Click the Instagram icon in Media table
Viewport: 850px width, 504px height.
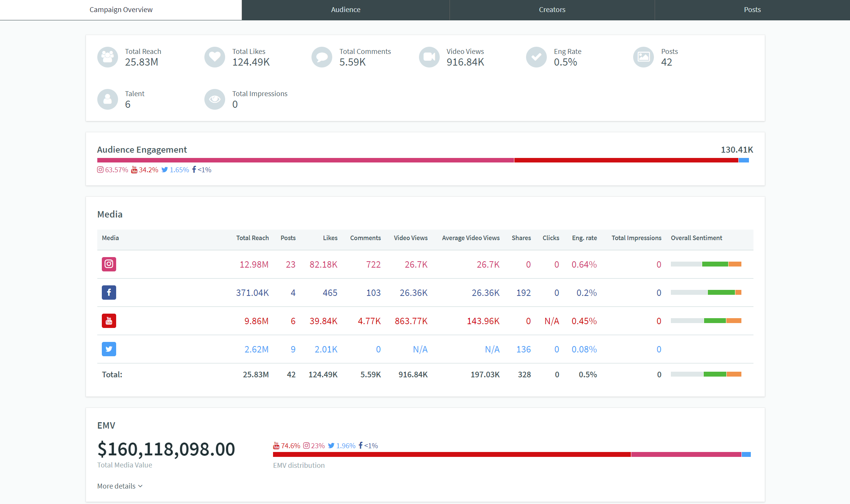tap(109, 264)
